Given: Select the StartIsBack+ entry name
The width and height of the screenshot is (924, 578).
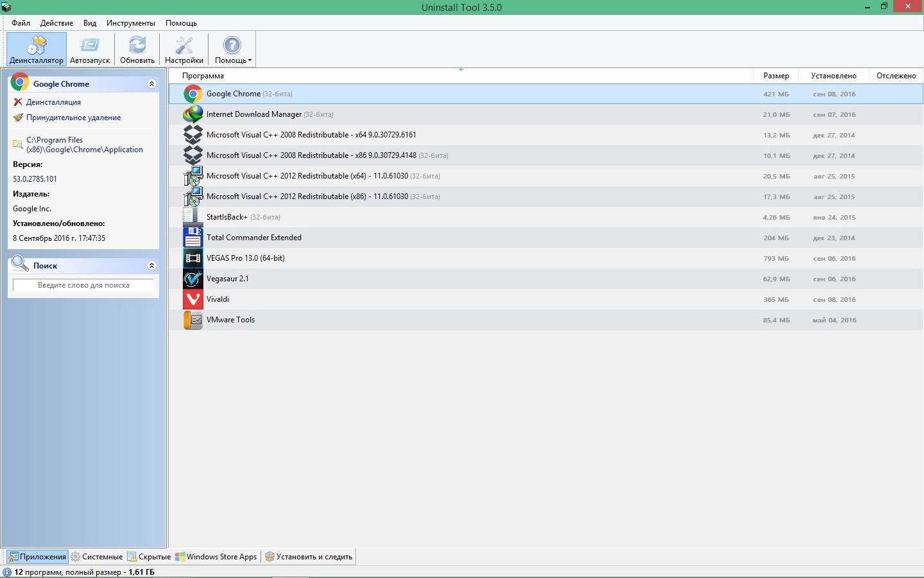Looking at the screenshot, I should (227, 217).
